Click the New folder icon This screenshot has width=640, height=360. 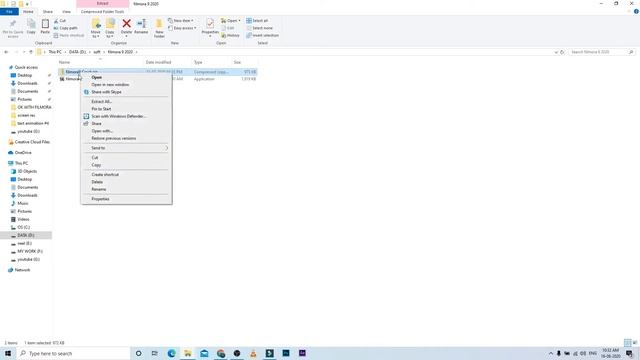[x=159, y=24]
